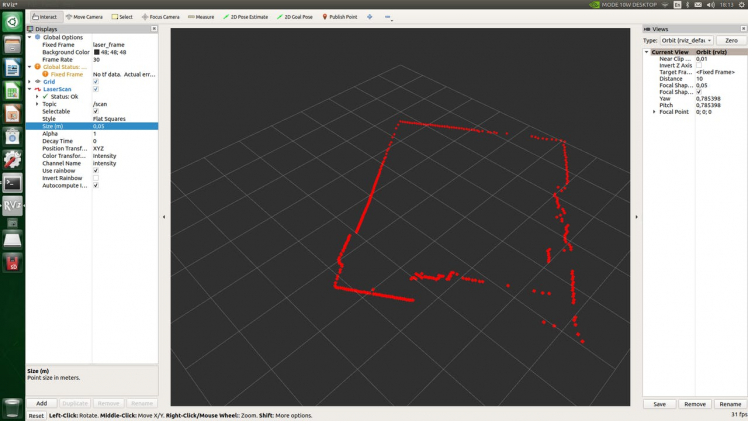The height and width of the screenshot is (421, 748).
Task: Pick the Measure tool
Action: (x=201, y=17)
